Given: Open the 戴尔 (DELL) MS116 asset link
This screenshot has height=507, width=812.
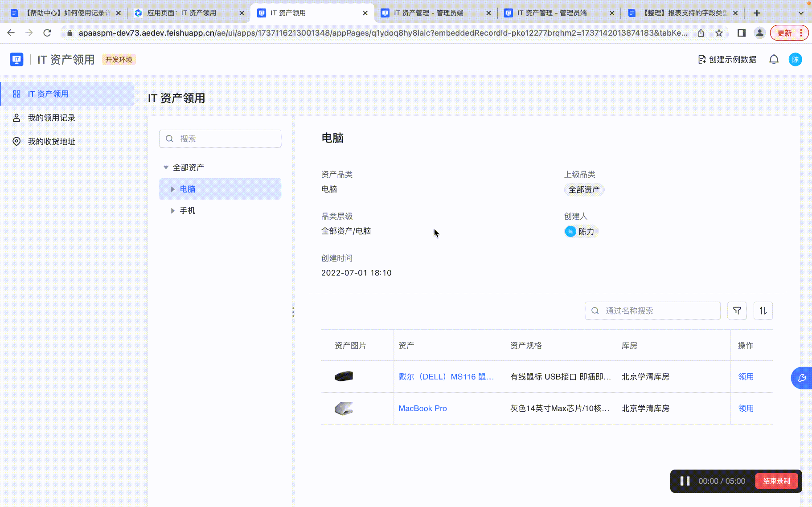Looking at the screenshot, I should [x=446, y=376].
